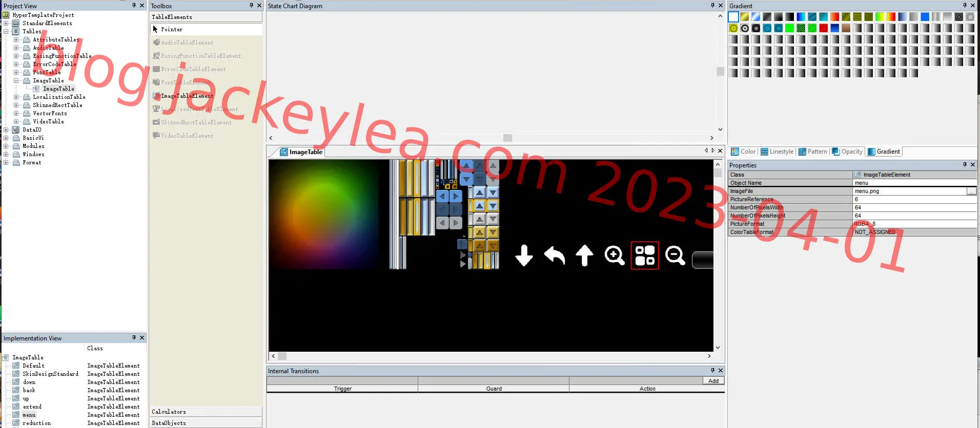This screenshot has width=980, height=428.
Task: Expand the VectorFonts folder
Action: [16, 113]
